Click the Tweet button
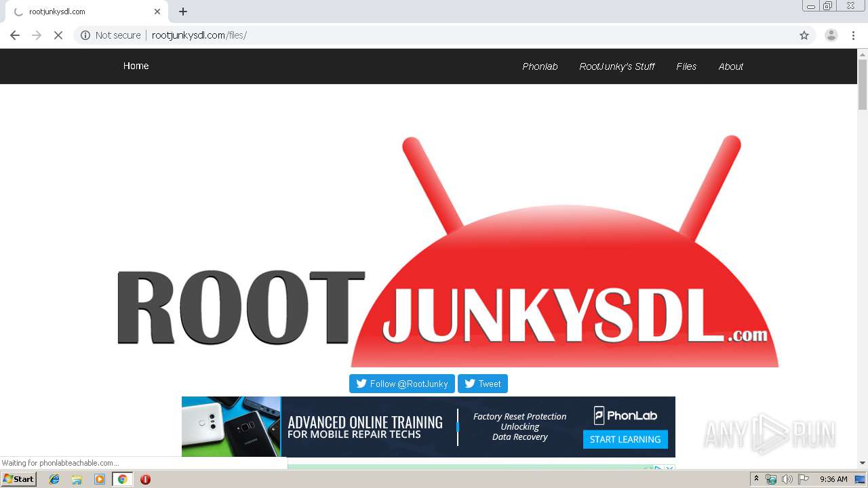Screen dimensions: 868x488 [483, 384]
